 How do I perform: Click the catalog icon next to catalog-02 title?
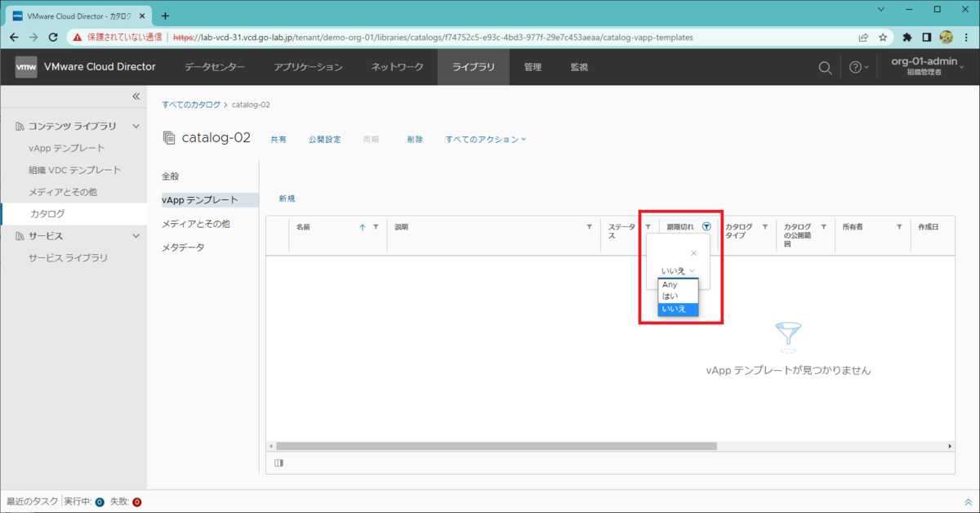coord(169,138)
